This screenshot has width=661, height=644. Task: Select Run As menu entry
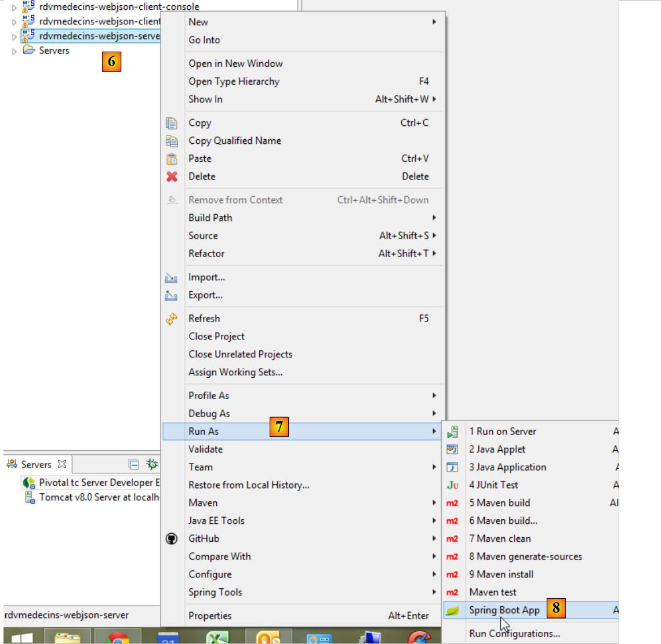pos(204,432)
